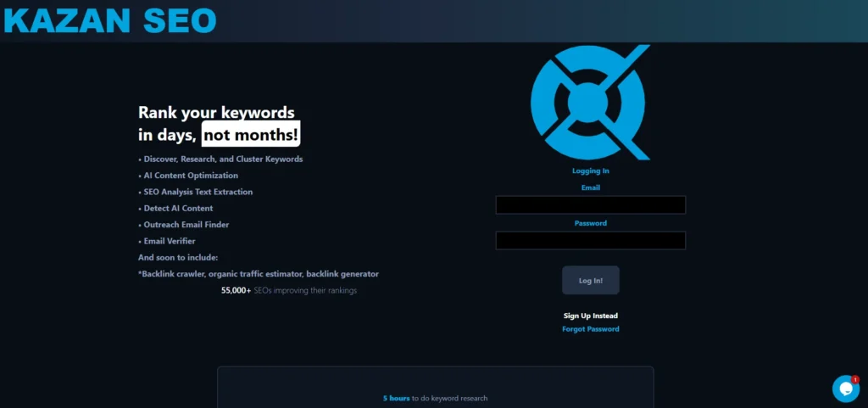The image size is (868, 408).
Task: Click 'SEO Analysis Text Extraction' bullet
Action: point(198,192)
